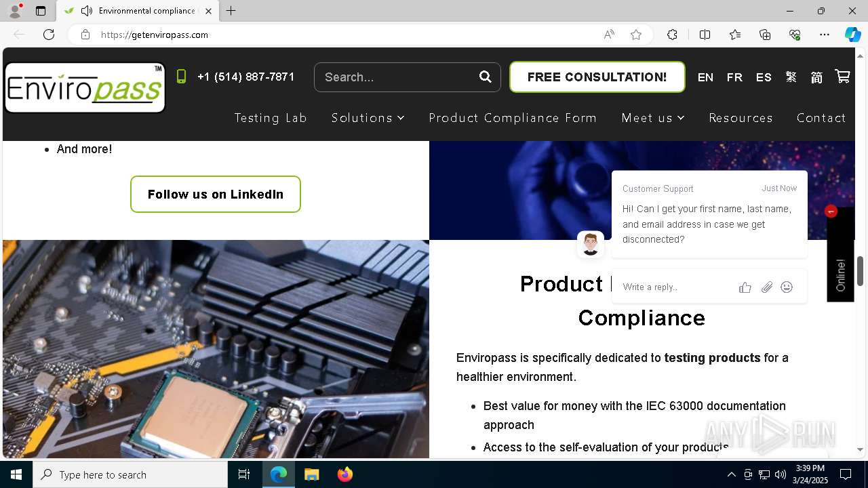
Task: Open Testing Lab menu item
Action: point(271,118)
